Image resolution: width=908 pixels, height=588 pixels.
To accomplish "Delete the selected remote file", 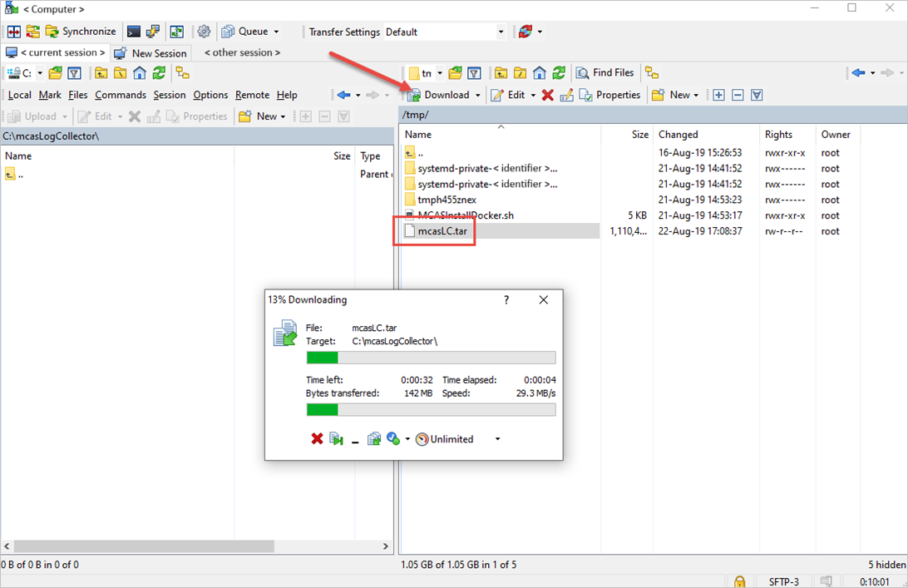I will pos(547,94).
